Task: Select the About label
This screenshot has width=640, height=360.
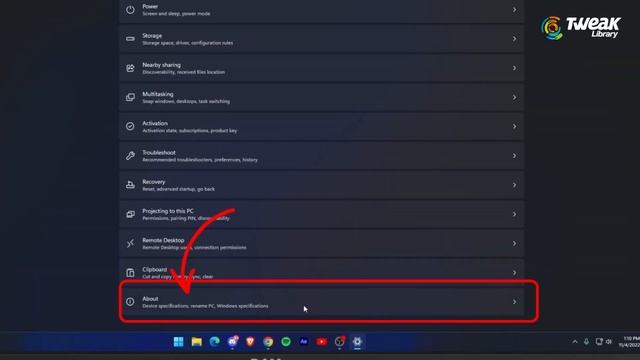Action: click(x=150, y=299)
